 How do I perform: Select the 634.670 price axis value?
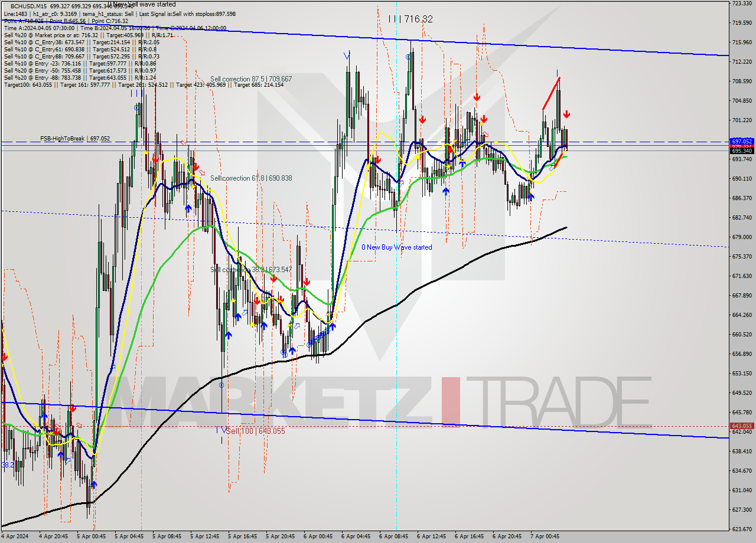(x=742, y=471)
